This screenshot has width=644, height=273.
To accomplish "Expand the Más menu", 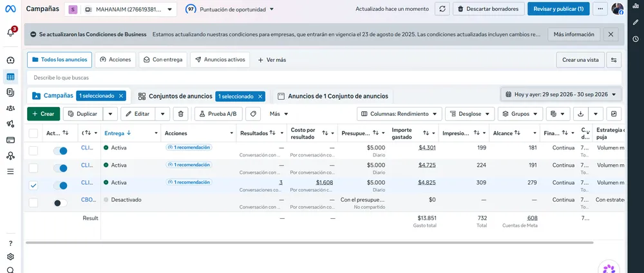I will [279, 114].
